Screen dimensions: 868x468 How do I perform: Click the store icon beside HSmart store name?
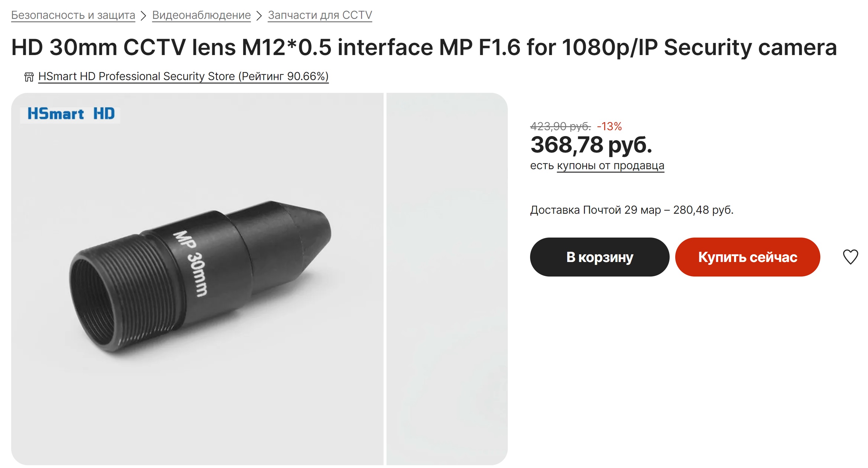point(29,77)
